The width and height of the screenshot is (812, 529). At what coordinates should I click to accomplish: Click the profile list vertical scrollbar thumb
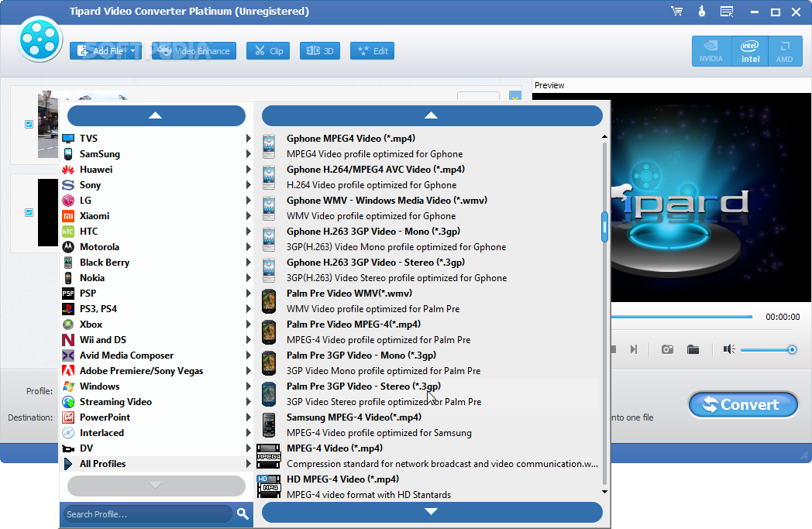tap(604, 227)
